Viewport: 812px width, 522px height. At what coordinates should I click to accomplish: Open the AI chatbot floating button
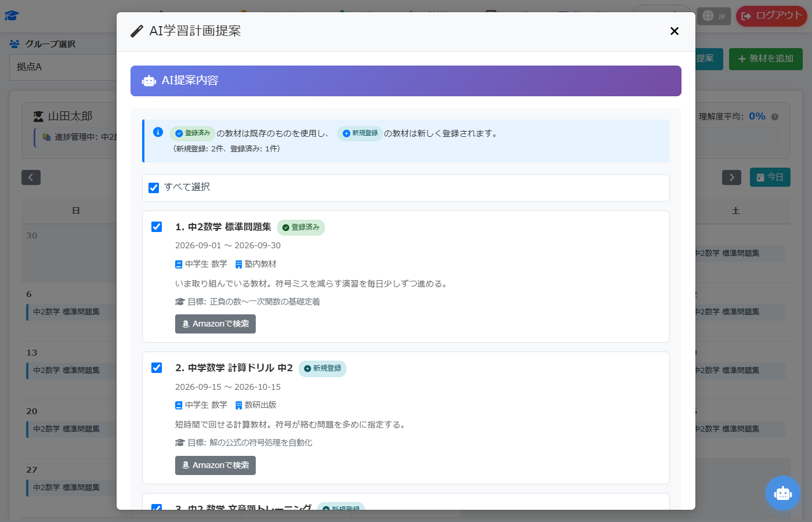pyautogui.click(x=782, y=493)
